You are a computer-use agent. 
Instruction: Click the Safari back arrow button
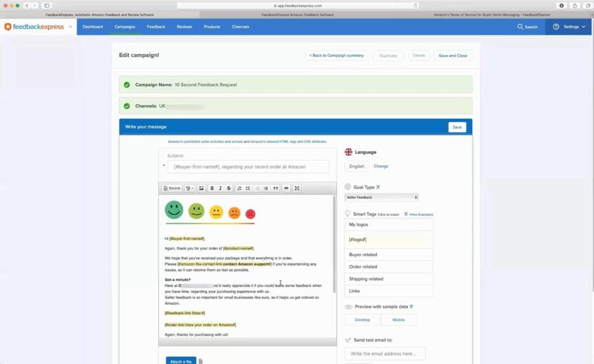coord(27,6)
